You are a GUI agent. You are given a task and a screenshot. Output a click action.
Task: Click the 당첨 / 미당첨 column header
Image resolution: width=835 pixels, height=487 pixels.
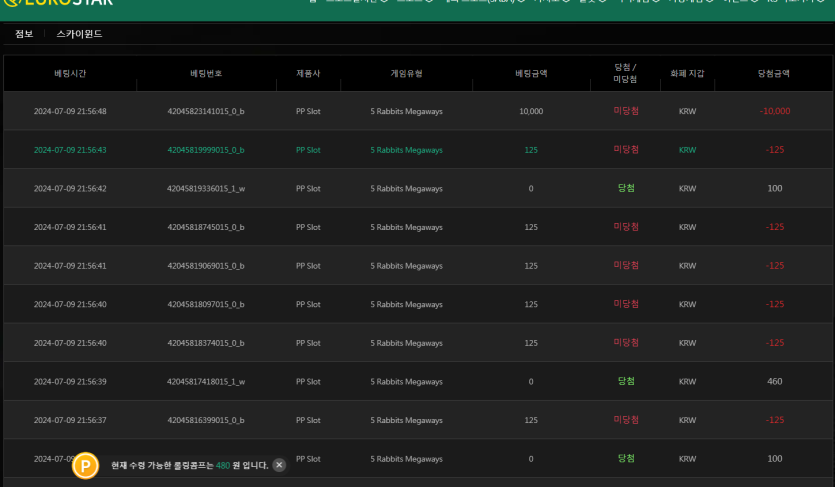pyautogui.click(x=625, y=73)
